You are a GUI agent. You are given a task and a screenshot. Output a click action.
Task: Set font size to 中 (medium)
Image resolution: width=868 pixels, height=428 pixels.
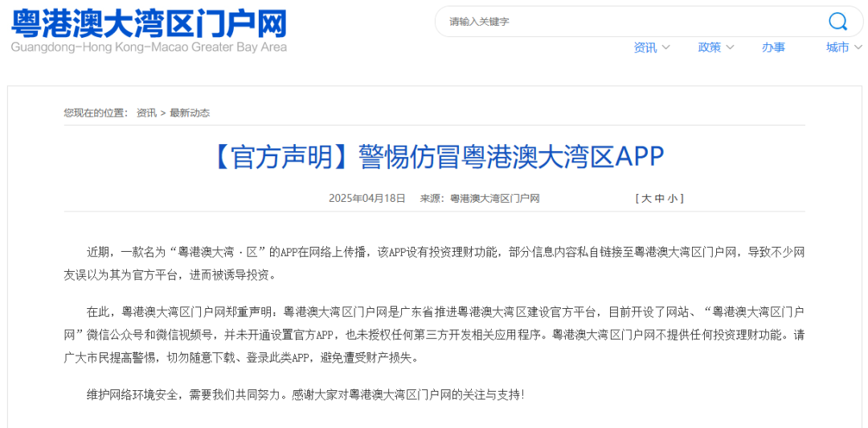[659, 199]
